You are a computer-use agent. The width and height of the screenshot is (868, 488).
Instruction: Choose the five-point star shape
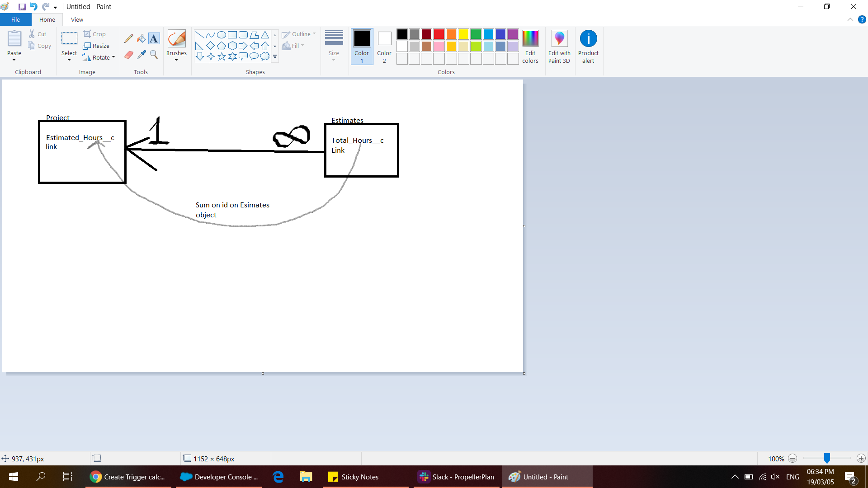click(x=222, y=56)
